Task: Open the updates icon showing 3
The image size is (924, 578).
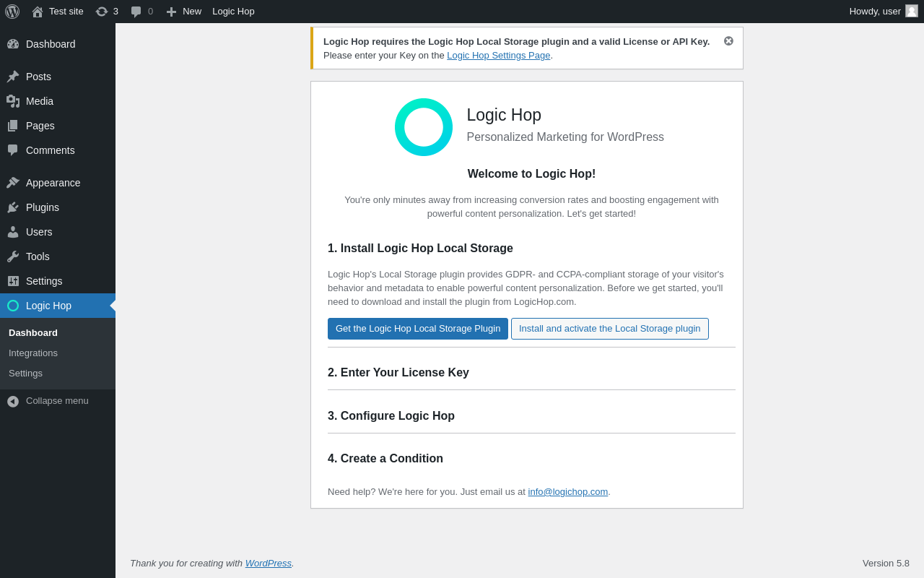Action: click(102, 12)
